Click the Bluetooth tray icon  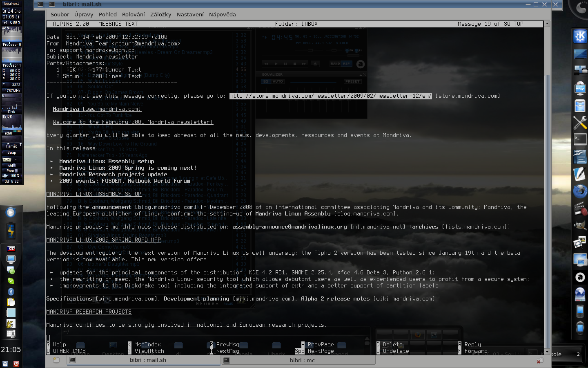11,292
